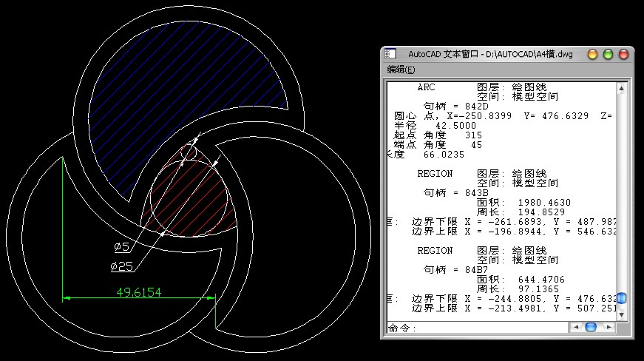Close the AutoCAD text window with the red button
The image size is (644, 361).
[x=623, y=54]
